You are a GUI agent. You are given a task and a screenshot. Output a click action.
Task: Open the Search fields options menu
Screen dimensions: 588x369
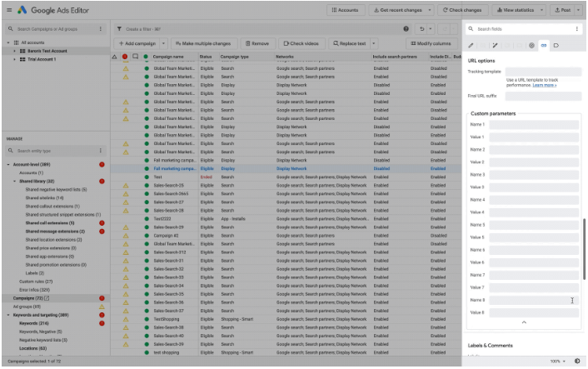(x=576, y=29)
